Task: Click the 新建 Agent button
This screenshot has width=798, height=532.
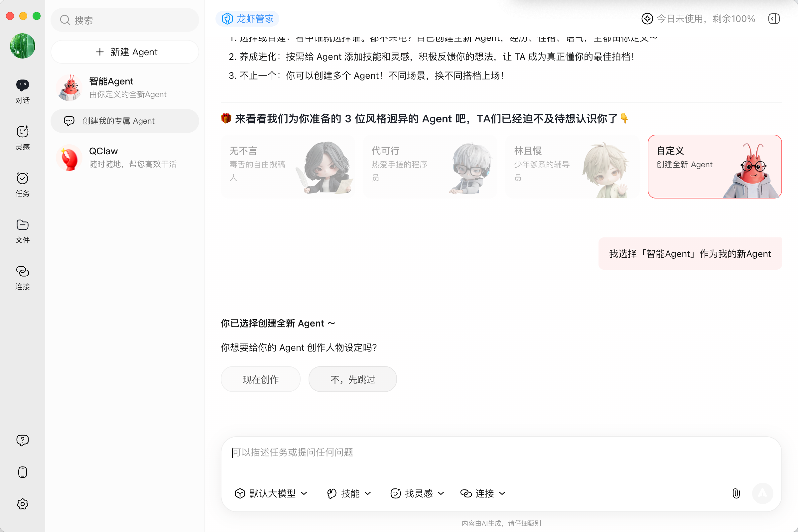Action: coord(124,52)
